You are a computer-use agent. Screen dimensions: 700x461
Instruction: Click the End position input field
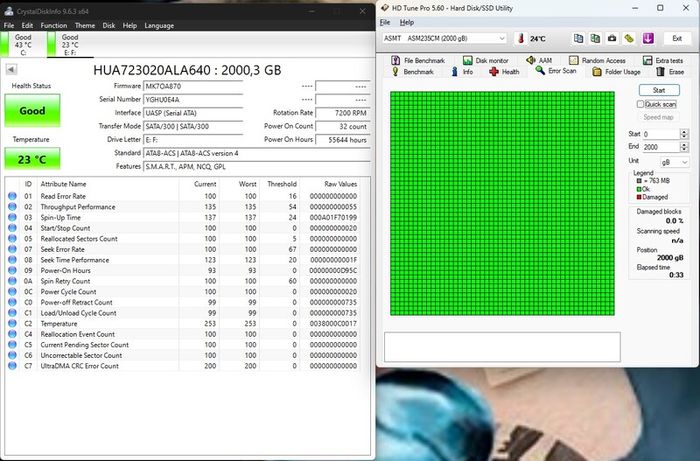click(661, 147)
